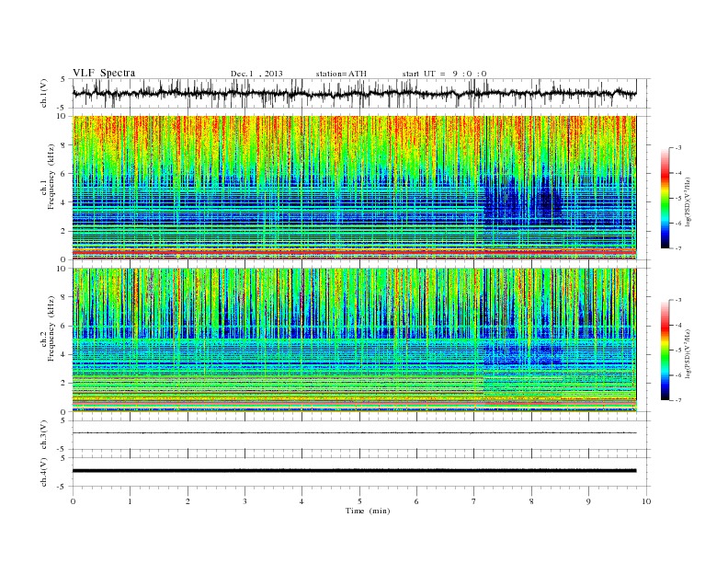Click the "VLF Spectra" plot title
The image size is (728, 563).
click(104, 73)
